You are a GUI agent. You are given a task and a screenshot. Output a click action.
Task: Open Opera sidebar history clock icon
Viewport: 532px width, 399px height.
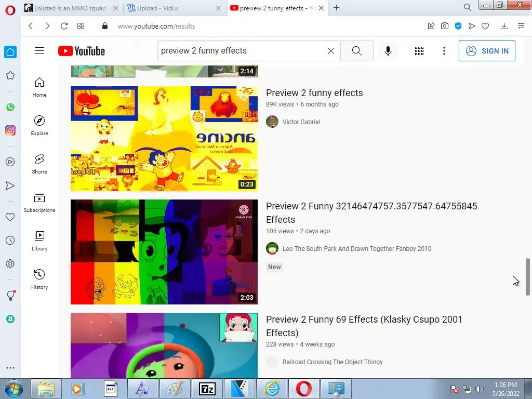click(x=10, y=240)
